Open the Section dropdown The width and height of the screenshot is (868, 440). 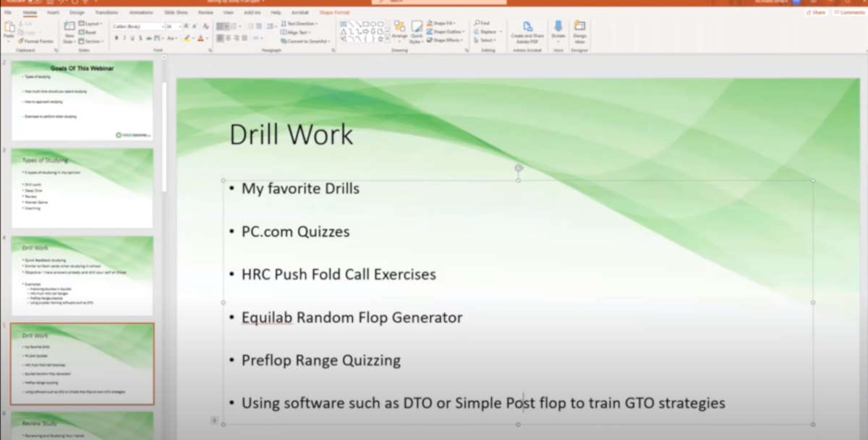(90, 41)
